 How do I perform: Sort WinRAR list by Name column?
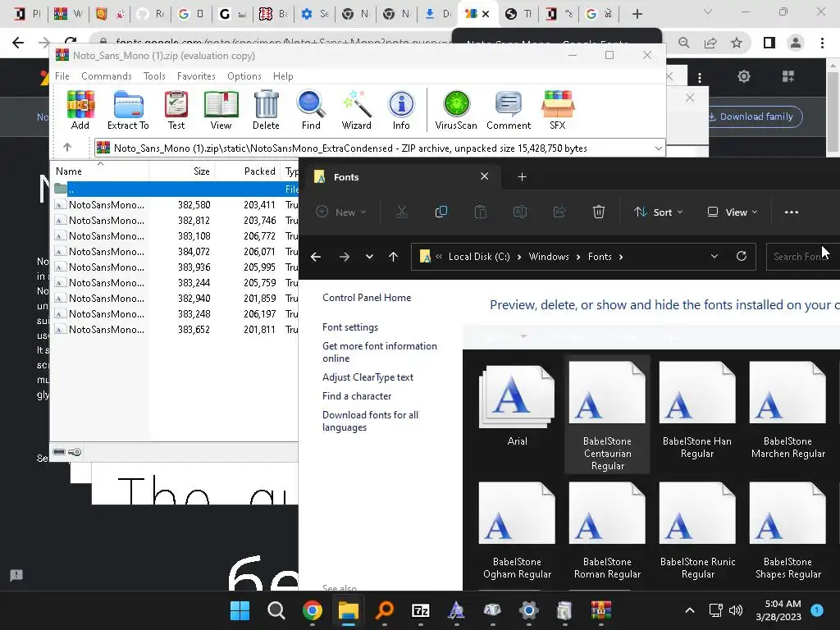(99, 171)
